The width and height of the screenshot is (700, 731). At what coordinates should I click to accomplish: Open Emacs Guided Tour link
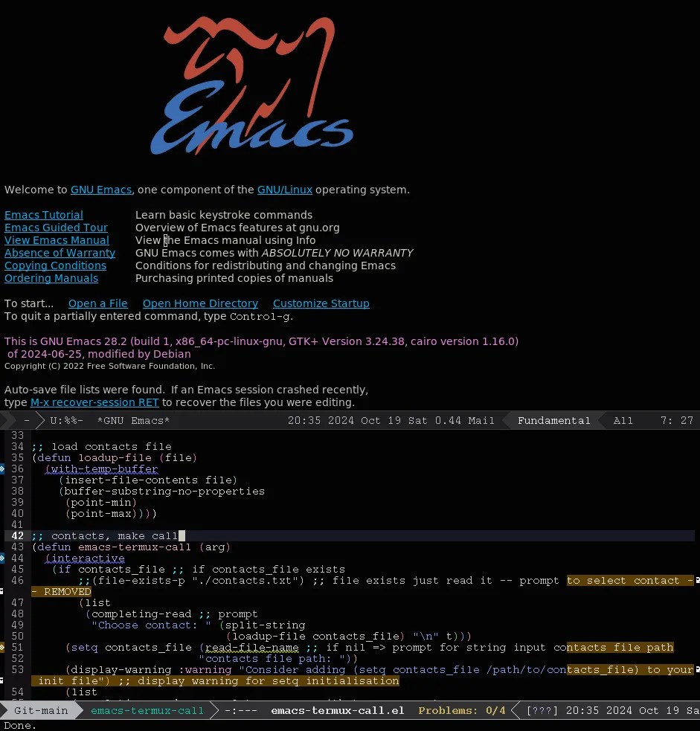click(56, 228)
